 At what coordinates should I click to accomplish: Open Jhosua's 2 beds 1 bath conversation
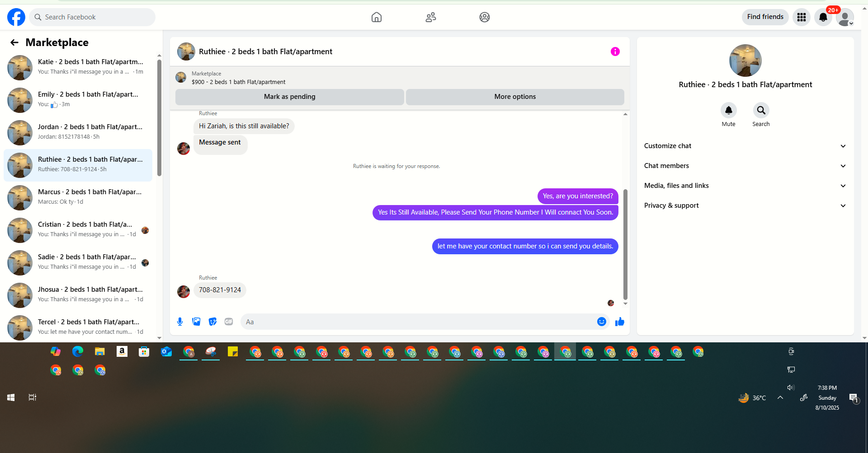click(78, 295)
